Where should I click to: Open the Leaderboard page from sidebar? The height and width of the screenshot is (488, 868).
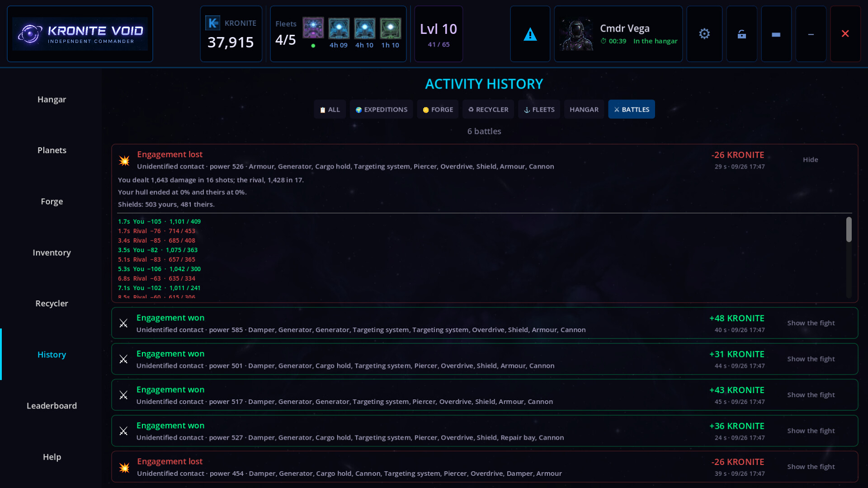tap(52, 406)
